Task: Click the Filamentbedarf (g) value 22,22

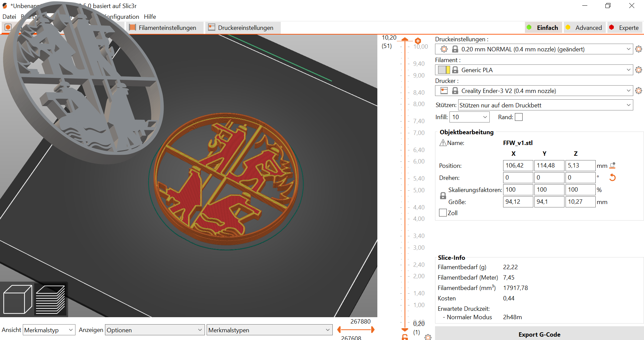Action: 511,267
